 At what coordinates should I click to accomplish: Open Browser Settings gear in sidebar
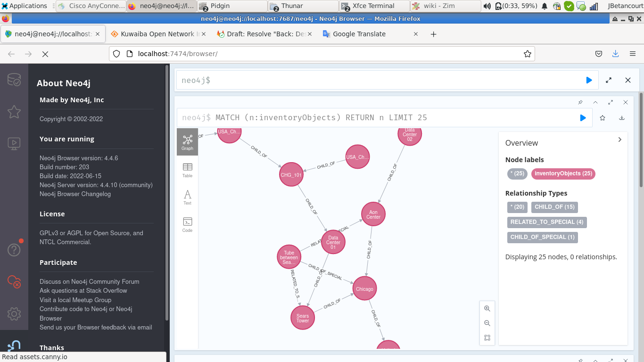pos(14,313)
